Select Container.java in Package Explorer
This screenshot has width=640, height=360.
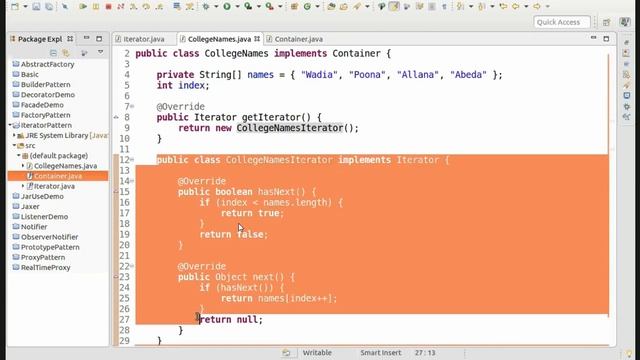pos(58,176)
